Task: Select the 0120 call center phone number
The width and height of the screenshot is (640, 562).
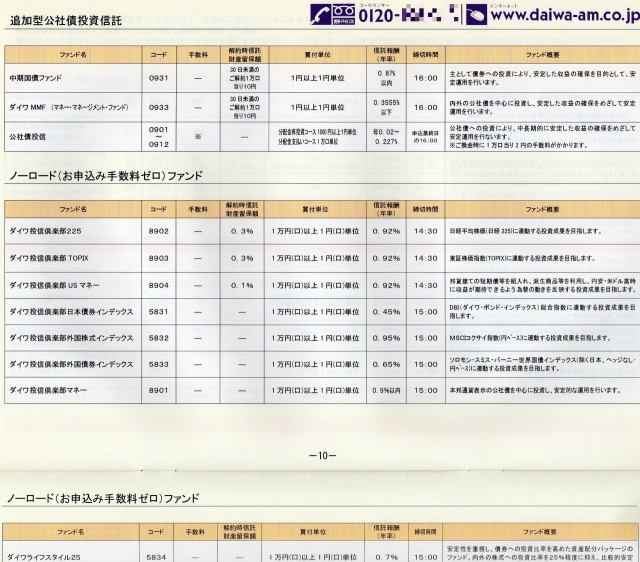Action: [x=408, y=16]
